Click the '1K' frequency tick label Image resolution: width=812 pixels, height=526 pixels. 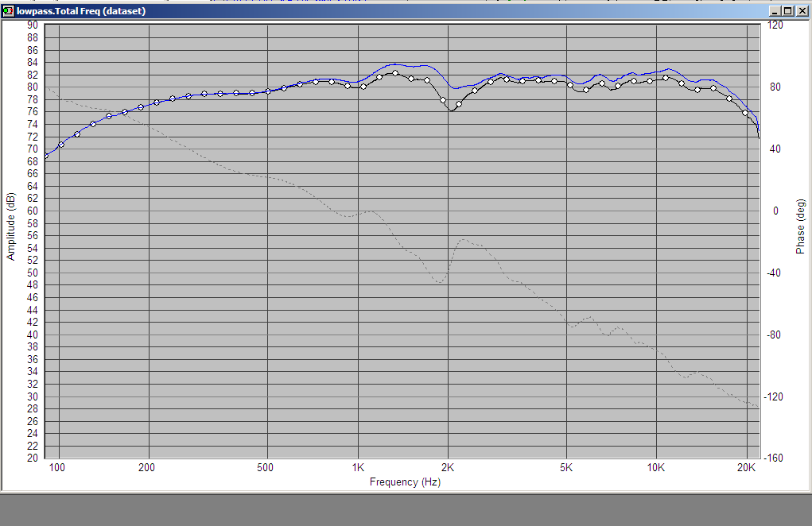(x=358, y=467)
